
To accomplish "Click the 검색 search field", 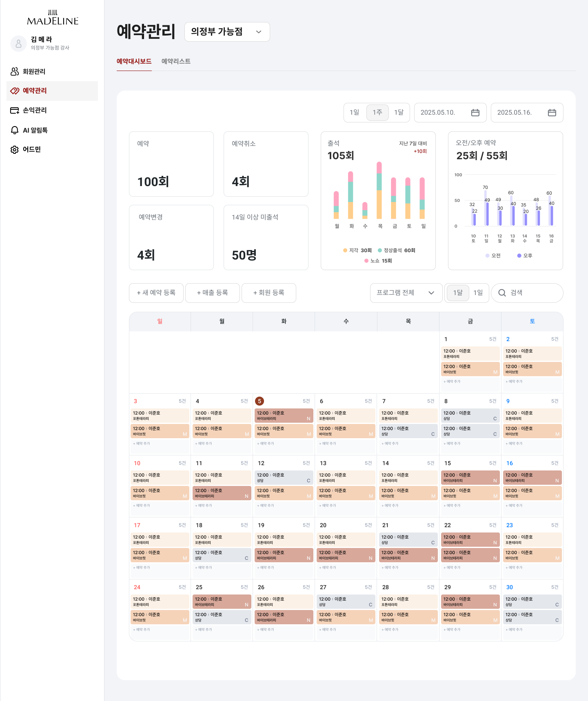I will point(527,293).
